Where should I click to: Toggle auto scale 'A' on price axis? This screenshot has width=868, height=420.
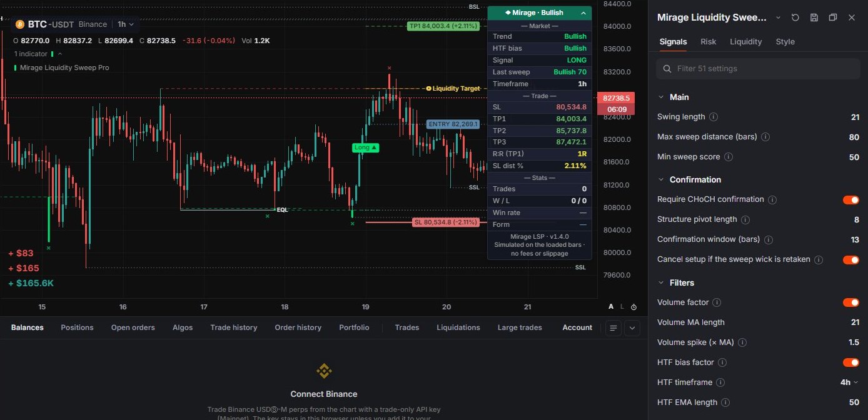point(612,307)
